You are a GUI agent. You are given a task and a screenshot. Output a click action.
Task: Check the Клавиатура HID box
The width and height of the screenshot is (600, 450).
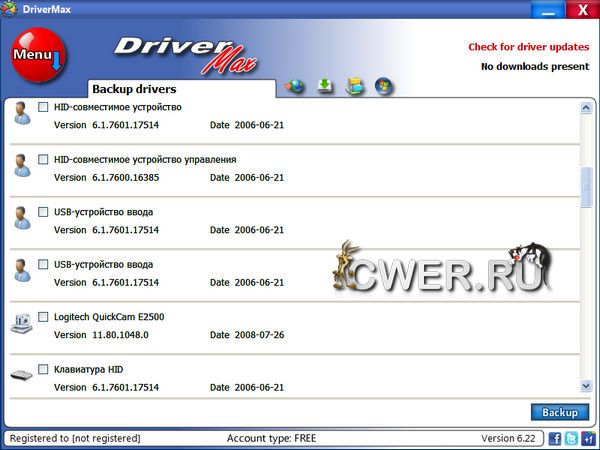[x=43, y=369]
